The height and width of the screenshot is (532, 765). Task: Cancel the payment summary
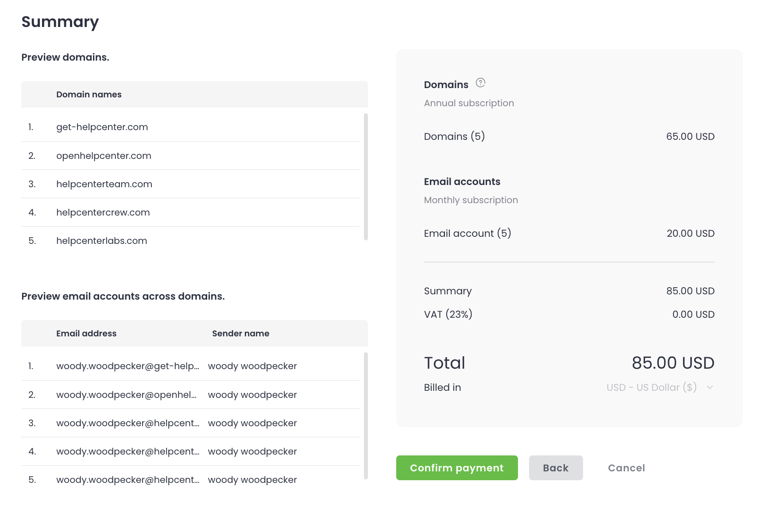[626, 468]
